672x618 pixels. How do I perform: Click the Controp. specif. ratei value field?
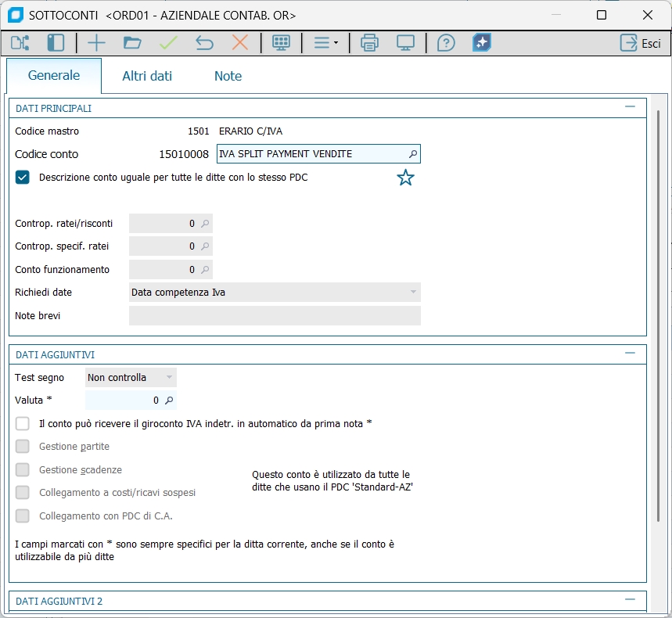pyautogui.click(x=171, y=246)
